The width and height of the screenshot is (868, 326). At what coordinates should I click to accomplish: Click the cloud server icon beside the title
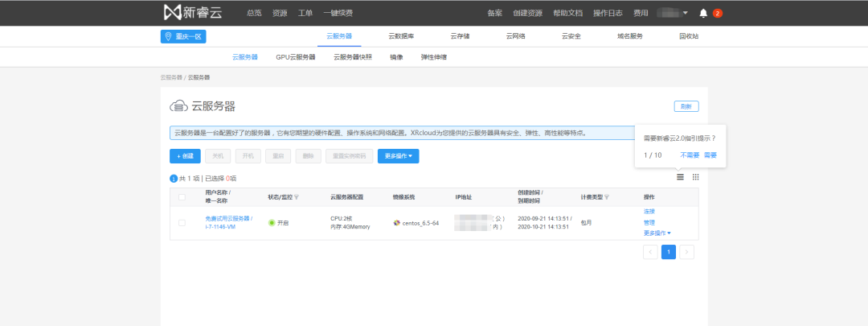(x=178, y=106)
